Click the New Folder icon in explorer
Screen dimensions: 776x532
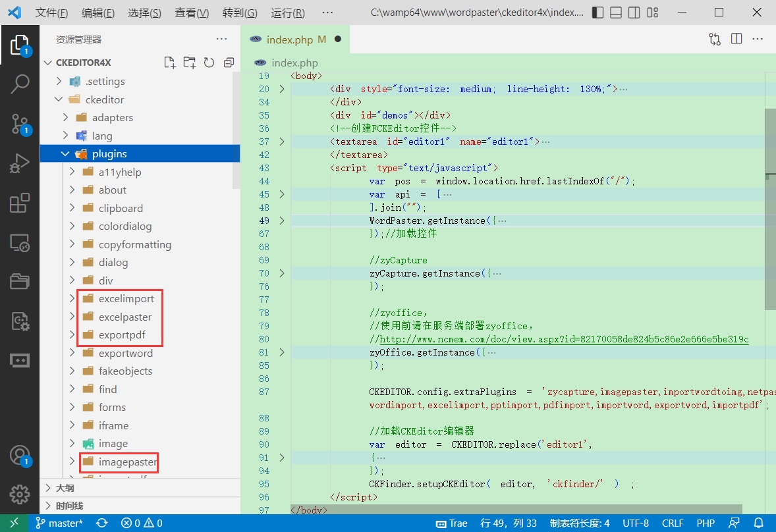pos(190,63)
